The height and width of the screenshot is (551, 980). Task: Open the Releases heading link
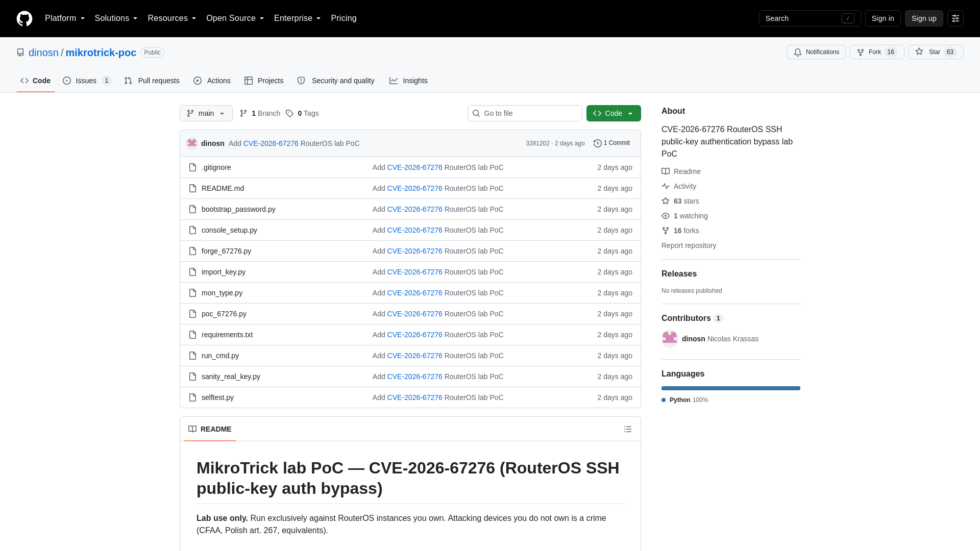click(x=679, y=274)
